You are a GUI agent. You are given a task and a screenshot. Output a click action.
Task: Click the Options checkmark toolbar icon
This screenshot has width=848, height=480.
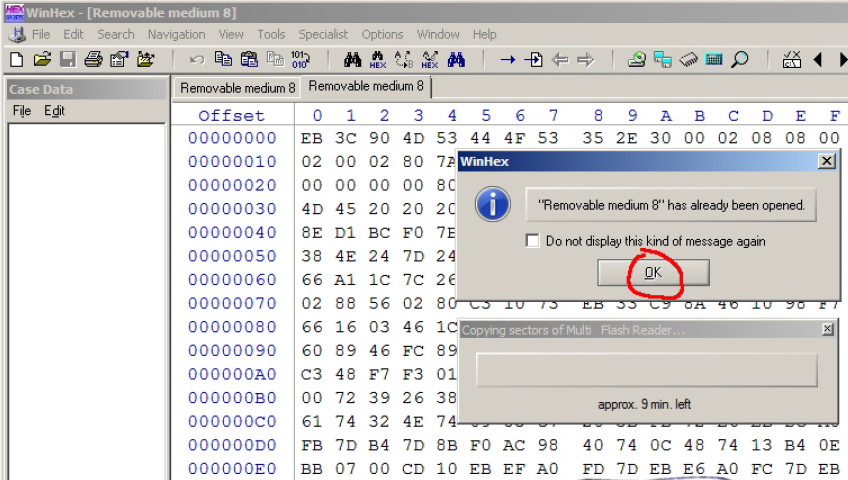click(792, 59)
